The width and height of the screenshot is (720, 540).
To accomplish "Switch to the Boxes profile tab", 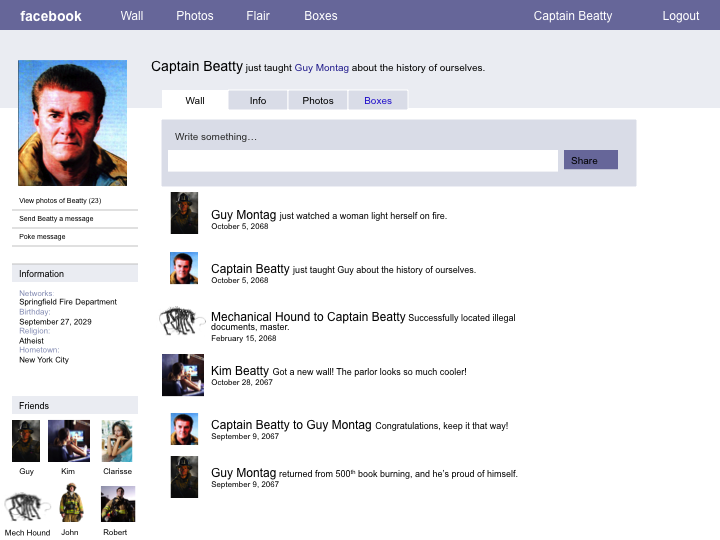I will (x=378, y=100).
